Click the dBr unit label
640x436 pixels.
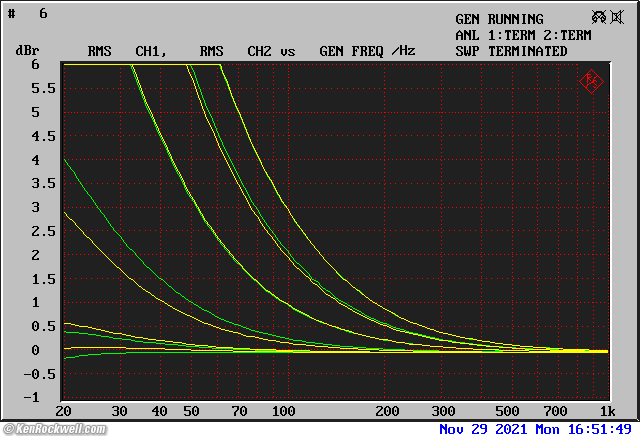(26, 51)
